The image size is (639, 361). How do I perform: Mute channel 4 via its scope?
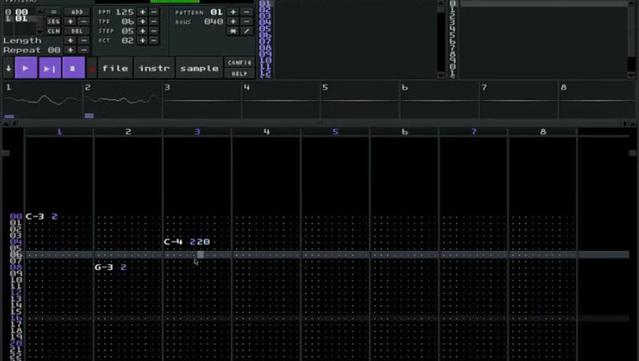(281, 101)
